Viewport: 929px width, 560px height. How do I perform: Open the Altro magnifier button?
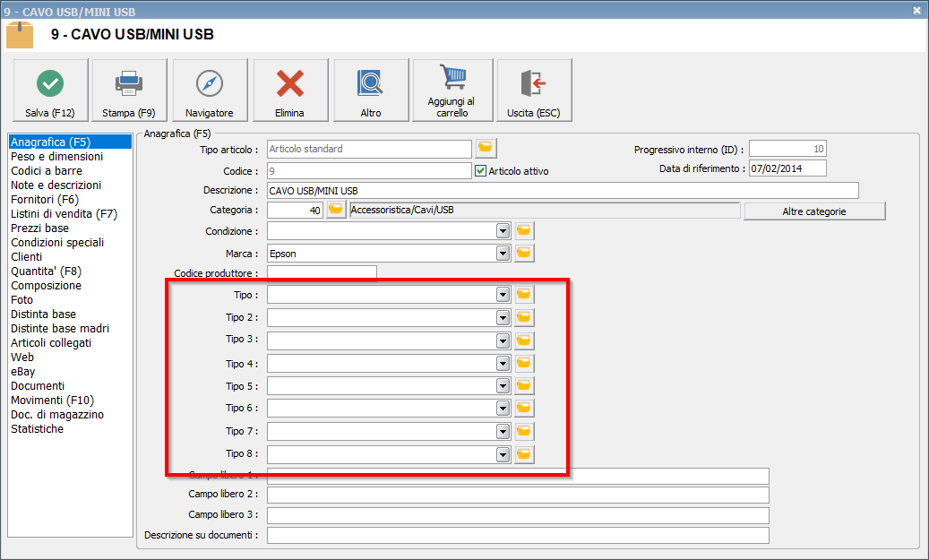pyautogui.click(x=371, y=90)
